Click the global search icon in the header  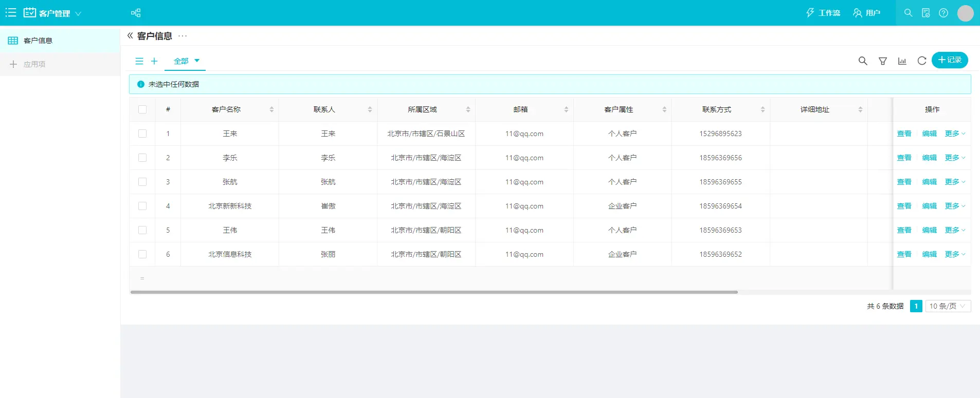(x=908, y=13)
